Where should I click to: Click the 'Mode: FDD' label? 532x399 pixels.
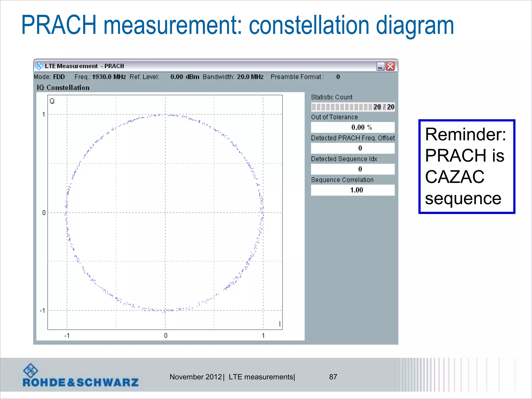point(49,77)
